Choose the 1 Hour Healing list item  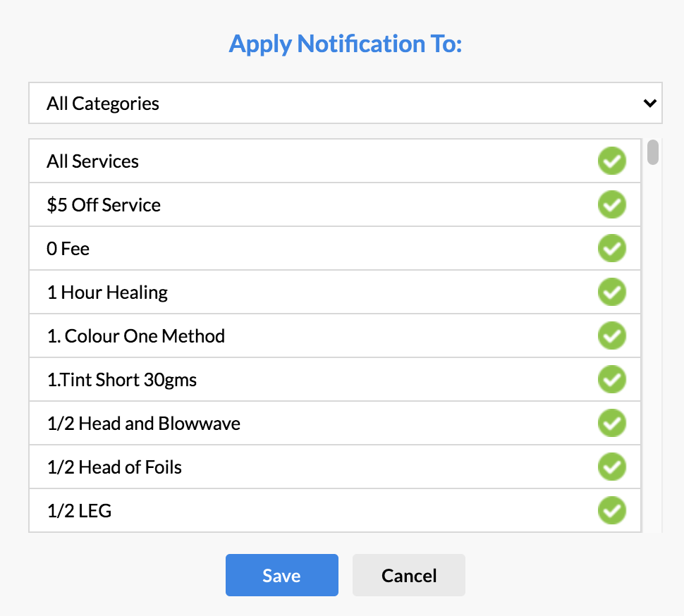pyautogui.click(x=107, y=292)
